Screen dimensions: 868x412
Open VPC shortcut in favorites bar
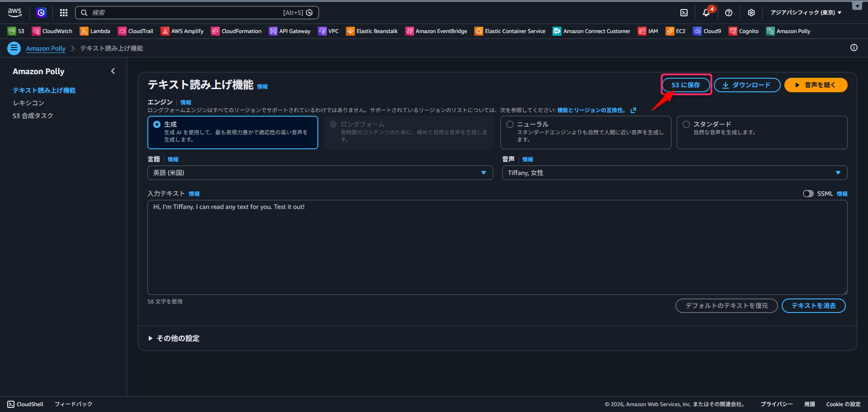tap(329, 31)
